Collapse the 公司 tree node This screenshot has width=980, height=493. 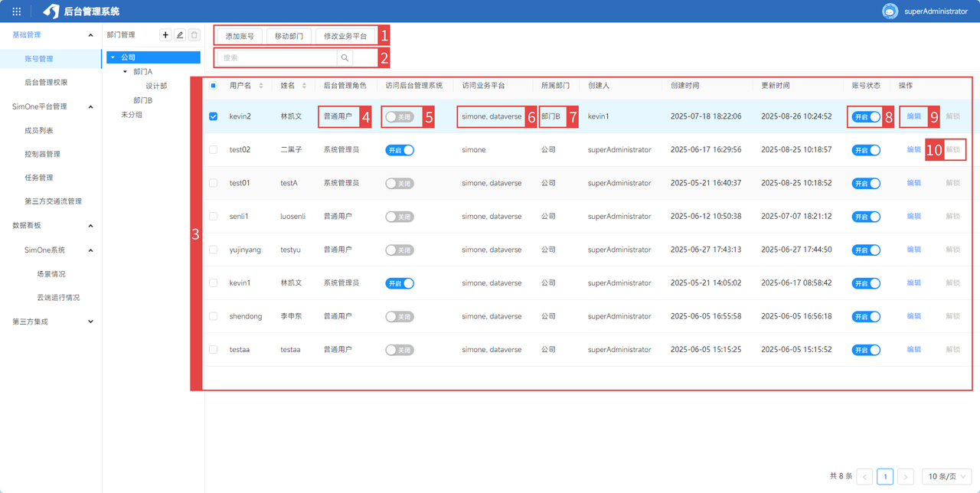point(113,57)
